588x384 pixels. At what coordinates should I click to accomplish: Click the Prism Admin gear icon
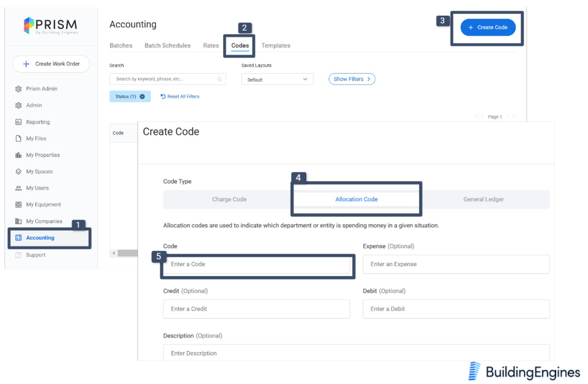pos(18,89)
